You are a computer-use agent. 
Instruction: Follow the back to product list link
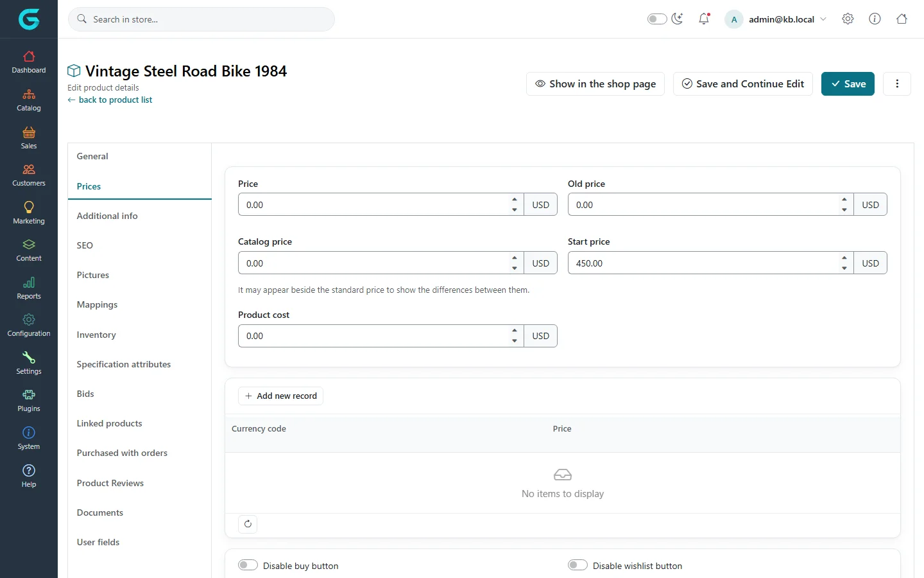[x=110, y=100]
